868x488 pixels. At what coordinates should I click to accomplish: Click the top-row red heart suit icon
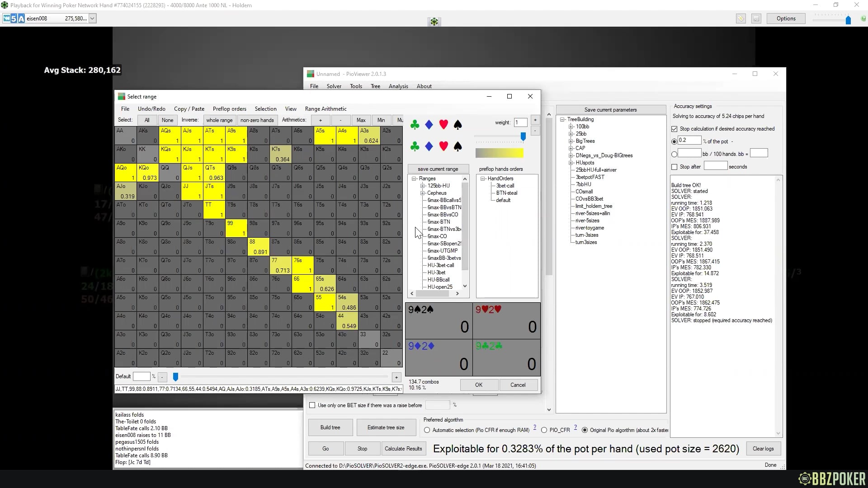pos(443,125)
